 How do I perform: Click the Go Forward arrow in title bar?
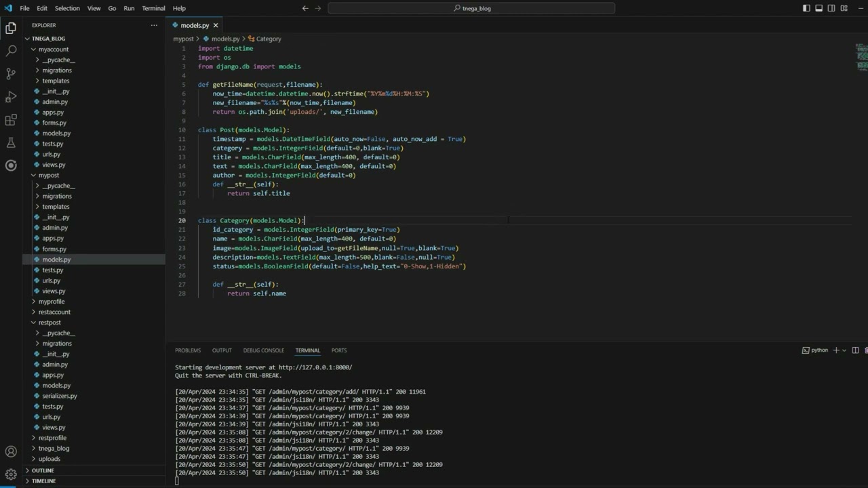click(x=318, y=8)
